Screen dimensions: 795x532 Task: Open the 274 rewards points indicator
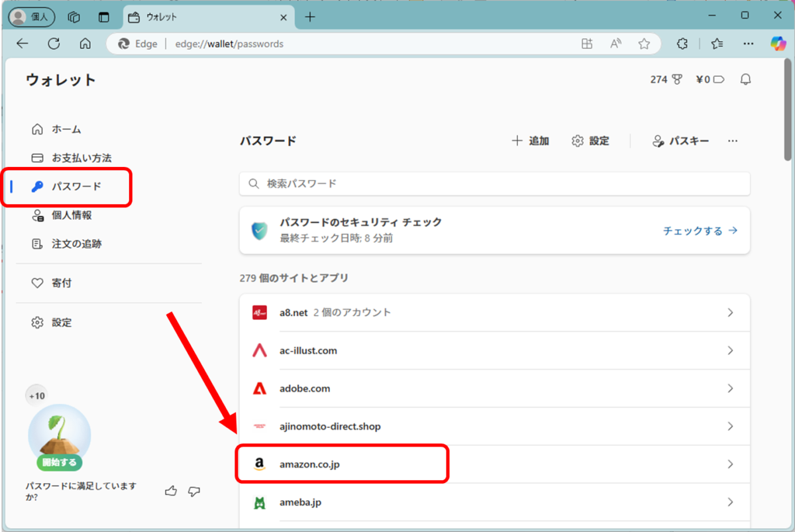(666, 80)
